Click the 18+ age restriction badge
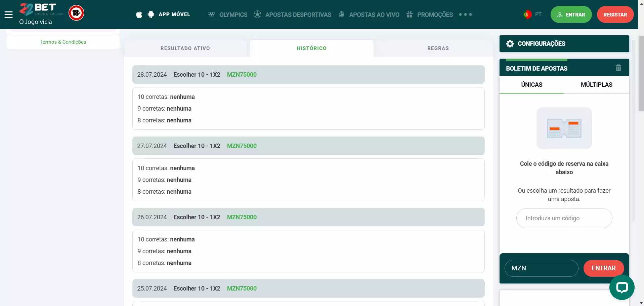This screenshot has width=644, height=306. (76, 13)
